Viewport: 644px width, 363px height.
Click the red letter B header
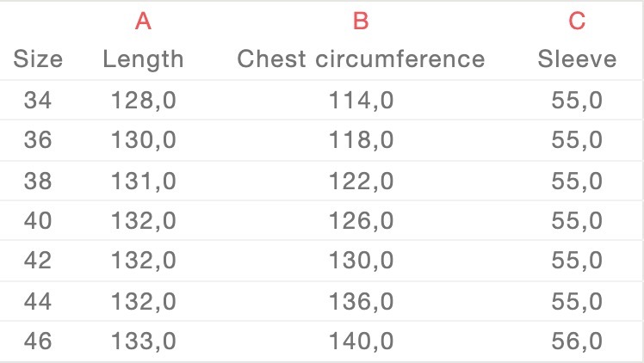(x=361, y=21)
